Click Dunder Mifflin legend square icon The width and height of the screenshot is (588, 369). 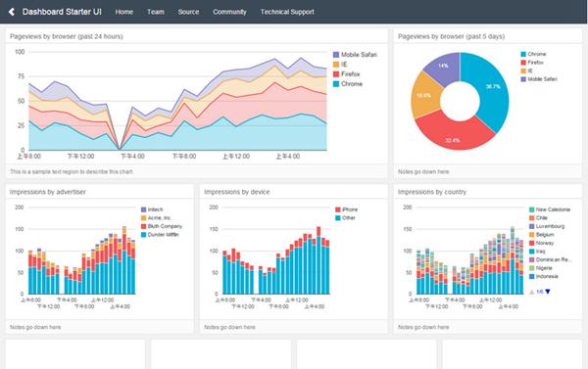[x=143, y=235]
